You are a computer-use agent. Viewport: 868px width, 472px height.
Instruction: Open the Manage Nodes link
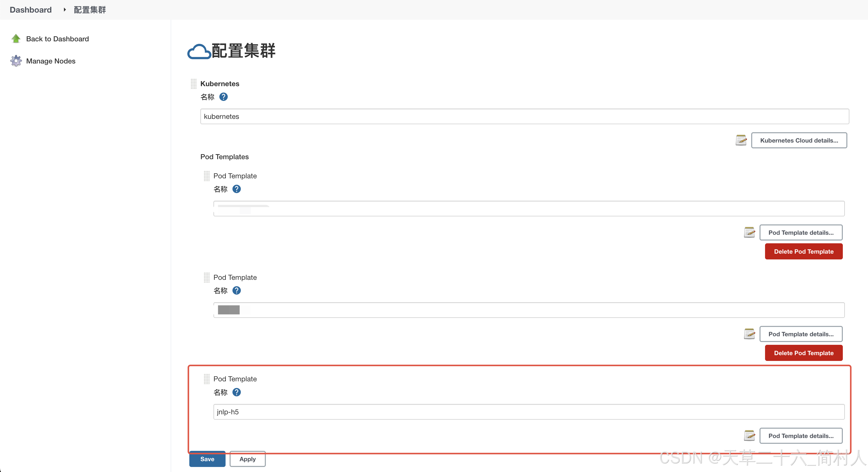51,61
